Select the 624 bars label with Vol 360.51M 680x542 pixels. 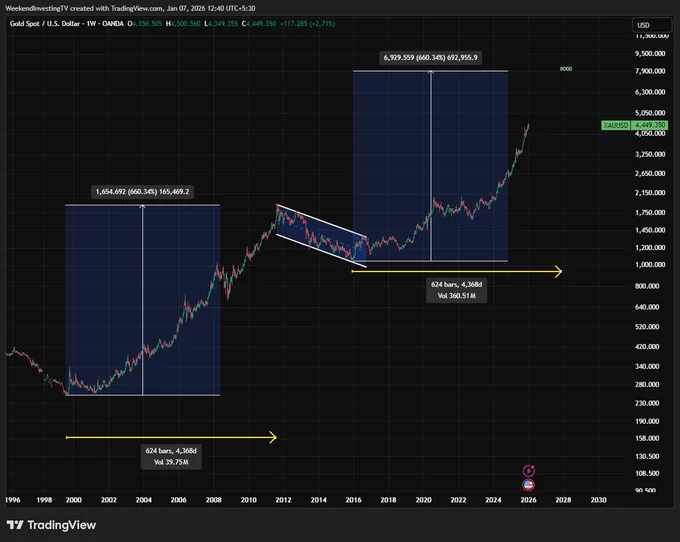(x=456, y=290)
